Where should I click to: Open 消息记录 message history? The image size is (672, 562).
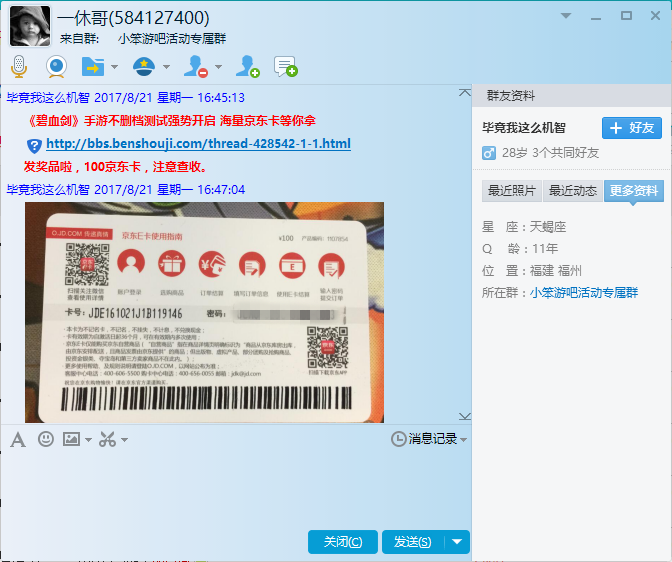click(x=424, y=439)
